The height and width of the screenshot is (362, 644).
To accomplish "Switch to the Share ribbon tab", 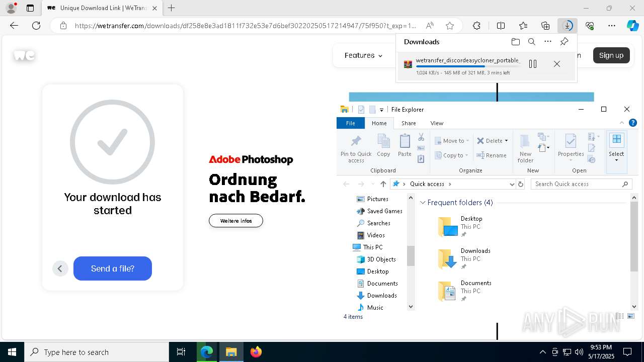I will [x=409, y=123].
